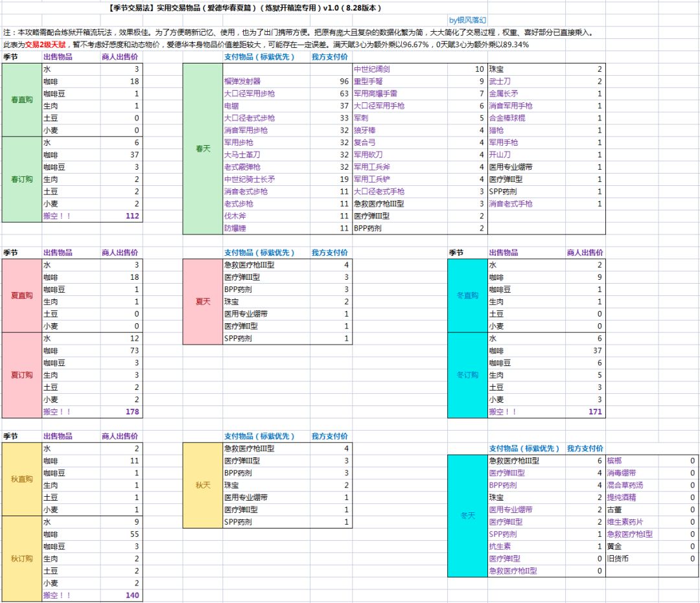Viewport: 700px width, 603px height.
Task: Click the green 春天 merged cell
Action: click(203, 148)
